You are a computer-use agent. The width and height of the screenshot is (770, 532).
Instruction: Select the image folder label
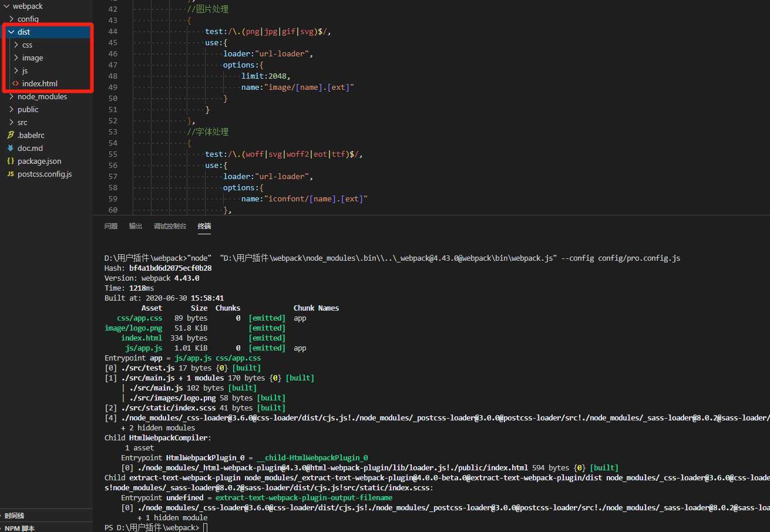pos(32,58)
